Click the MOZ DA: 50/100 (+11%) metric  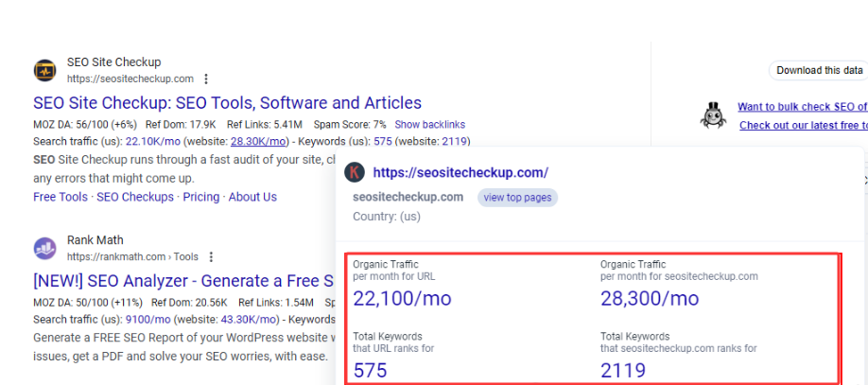88,303
